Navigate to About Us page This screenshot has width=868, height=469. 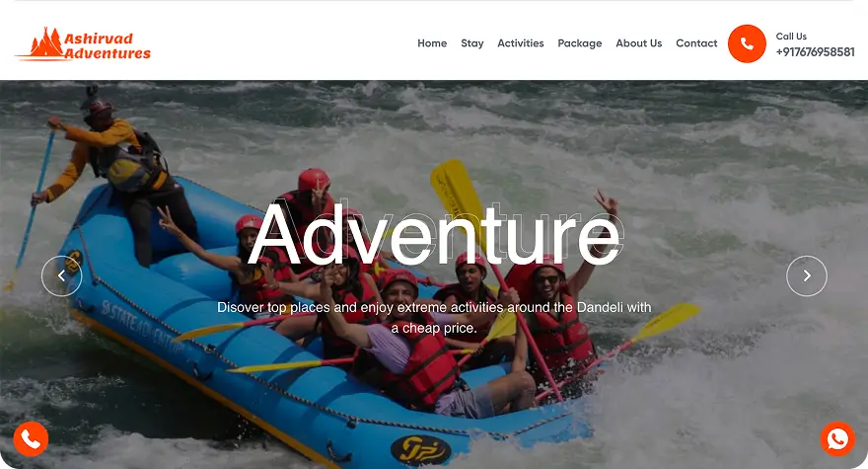coord(639,43)
